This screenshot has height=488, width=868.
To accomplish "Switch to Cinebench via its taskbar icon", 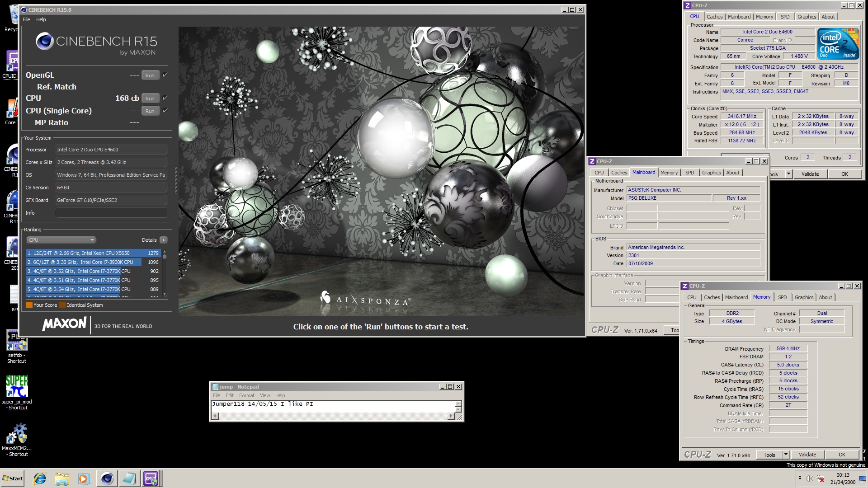I will coord(107,479).
